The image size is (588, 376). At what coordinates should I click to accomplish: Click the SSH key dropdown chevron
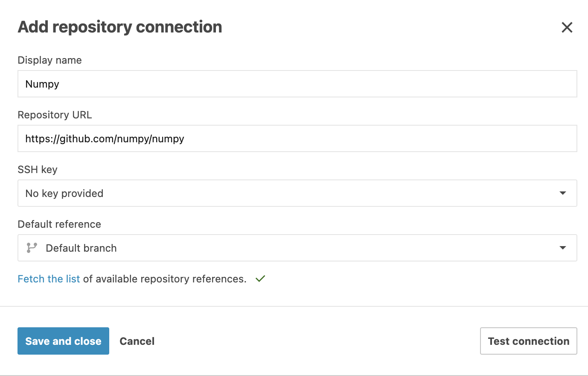[562, 193]
